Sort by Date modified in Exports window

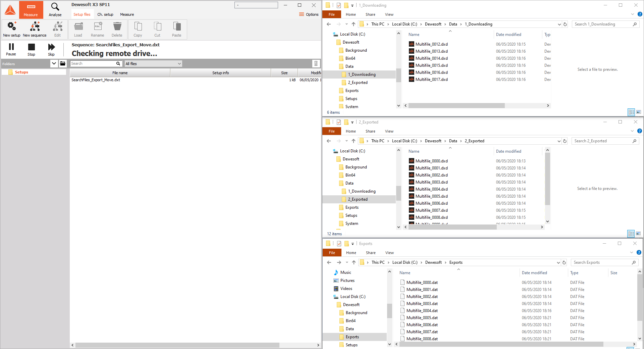point(534,273)
